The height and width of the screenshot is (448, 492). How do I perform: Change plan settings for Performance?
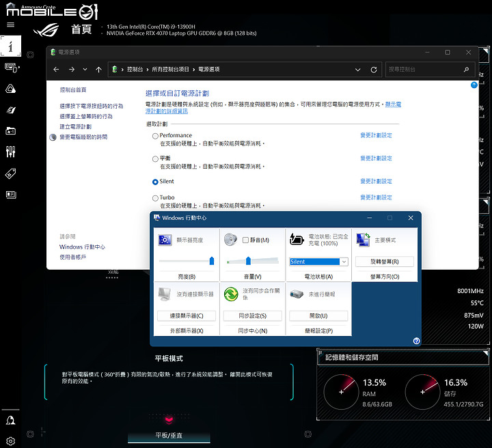376,135
